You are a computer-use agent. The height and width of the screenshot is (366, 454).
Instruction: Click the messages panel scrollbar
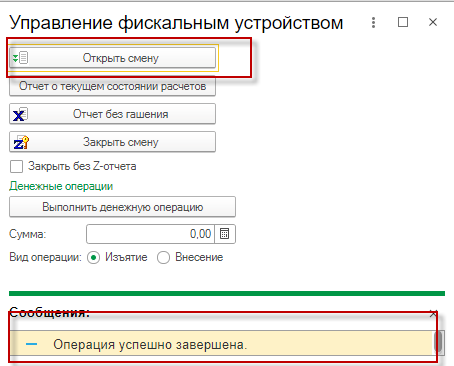point(439,342)
